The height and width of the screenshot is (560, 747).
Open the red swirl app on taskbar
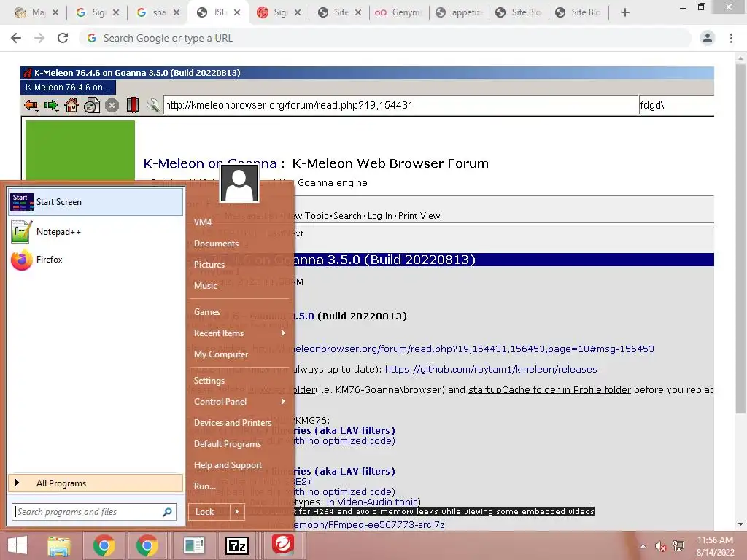[282, 544]
